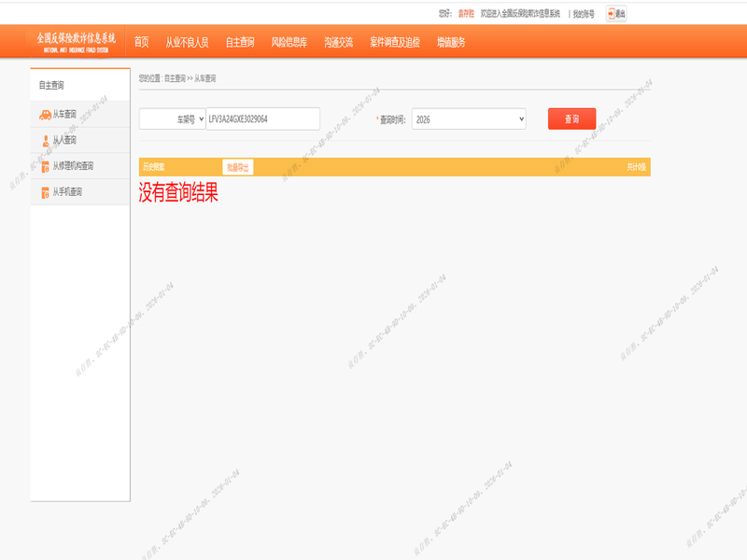Open the 风险信息库 menu
The image size is (747, 560).
point(289,42)
